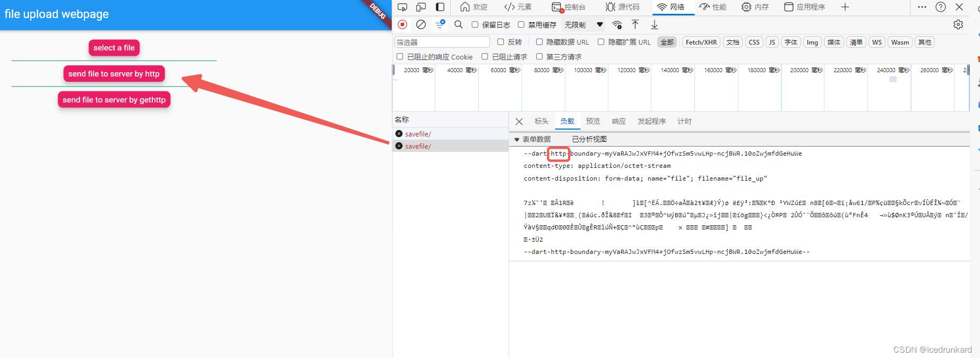This screenshot has height=358, width=980.
Task: Toggle 已阻止的响应 Cookie checkbox
Action: [400, 56]
